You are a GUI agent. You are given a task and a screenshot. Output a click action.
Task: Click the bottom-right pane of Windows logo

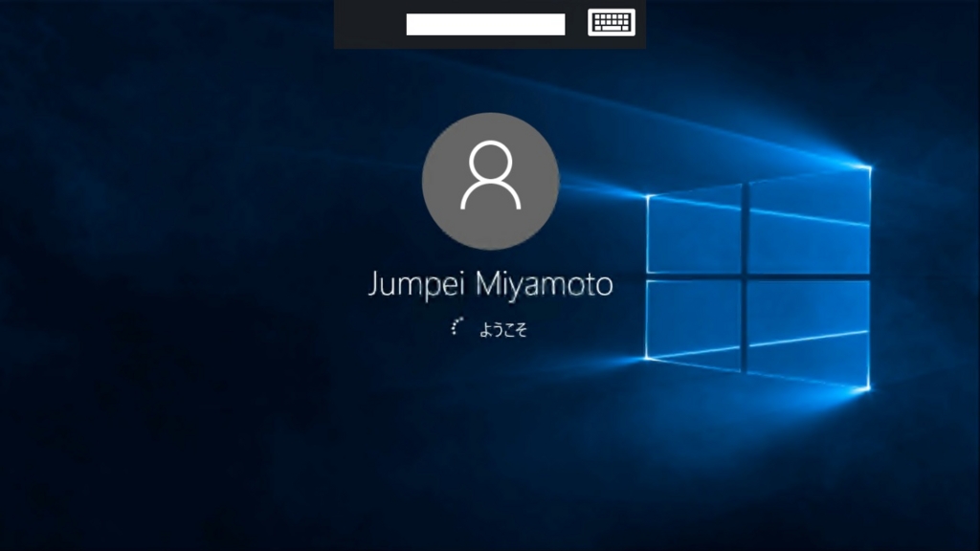point(809,330)
